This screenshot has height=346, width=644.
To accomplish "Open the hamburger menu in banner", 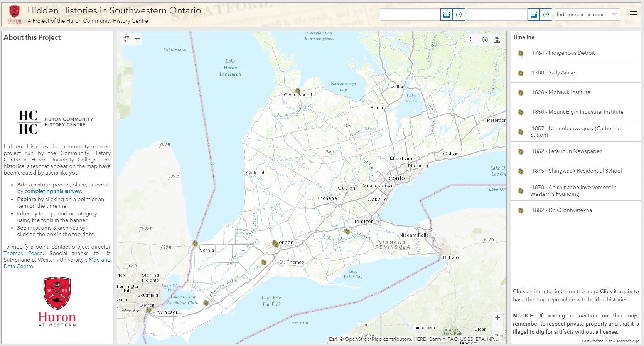I will (633, 14).
